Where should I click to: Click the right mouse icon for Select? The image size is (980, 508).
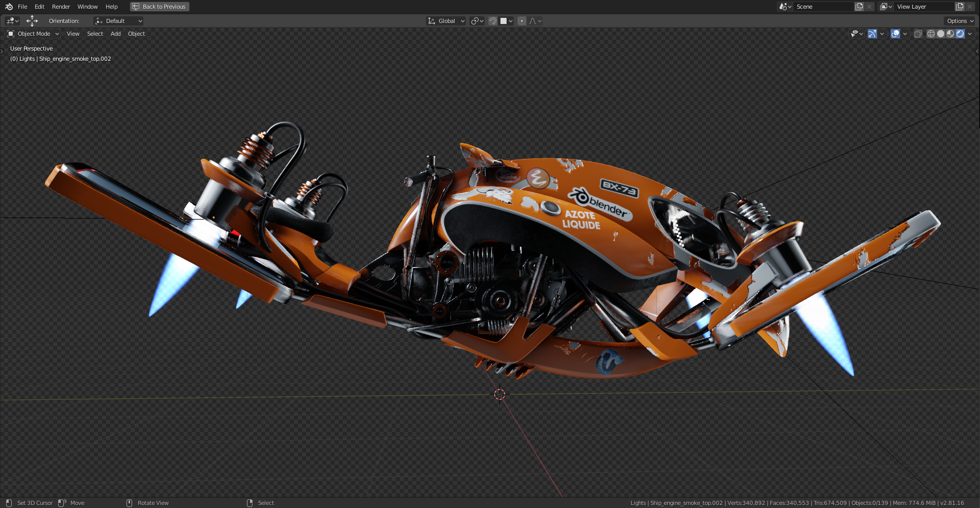point(249,503)
